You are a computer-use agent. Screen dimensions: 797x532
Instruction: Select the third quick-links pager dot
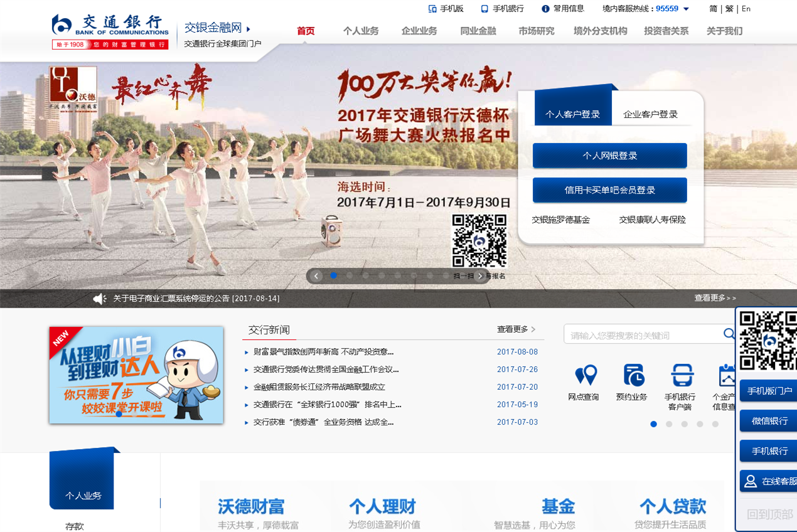685,424
